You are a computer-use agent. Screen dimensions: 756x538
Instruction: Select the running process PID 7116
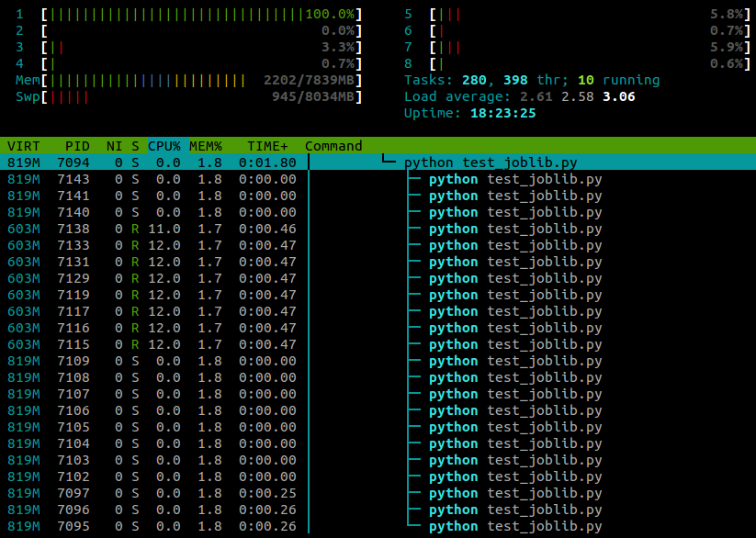pos(378,328)
